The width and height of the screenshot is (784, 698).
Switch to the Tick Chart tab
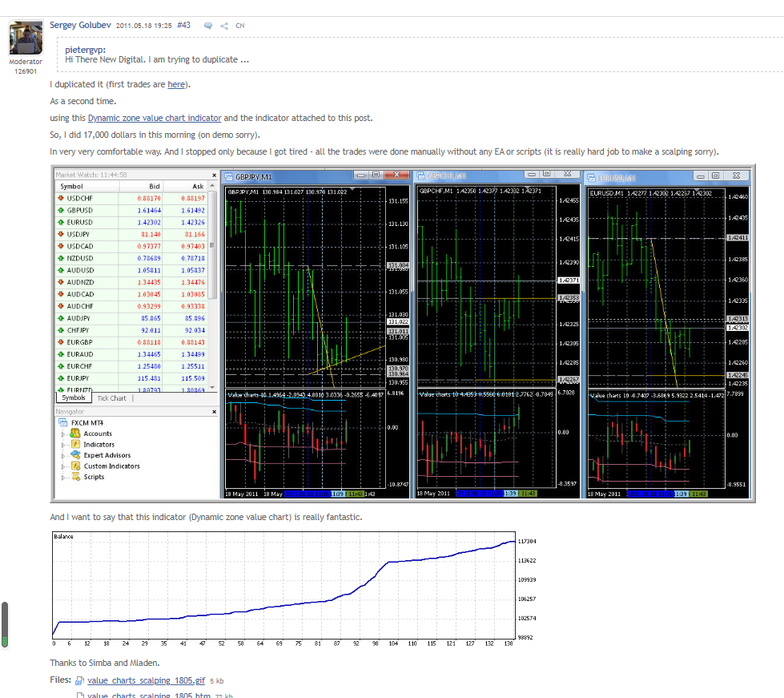tap(111, 398)
